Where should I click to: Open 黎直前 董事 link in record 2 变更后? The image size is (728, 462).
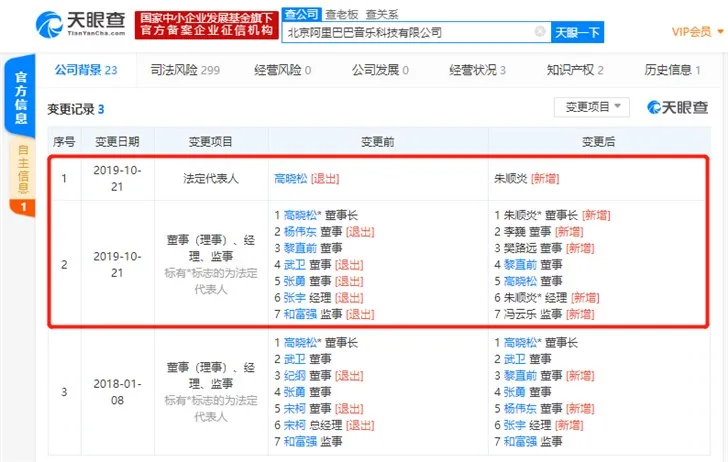click(520, 265)
